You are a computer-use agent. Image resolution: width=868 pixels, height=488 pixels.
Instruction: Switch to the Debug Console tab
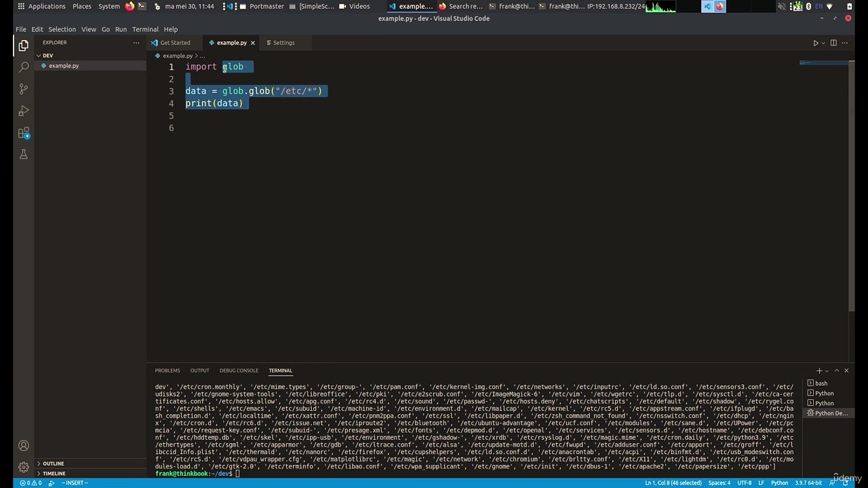coord(239,371)
